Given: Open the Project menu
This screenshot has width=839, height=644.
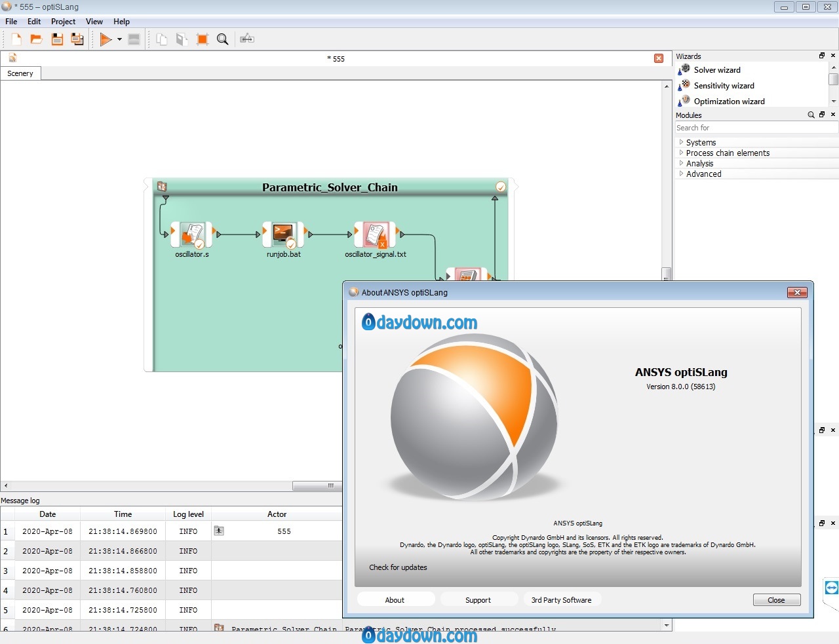Looking at the screenshot, I should pyautogui.click(x=64, y=22).
